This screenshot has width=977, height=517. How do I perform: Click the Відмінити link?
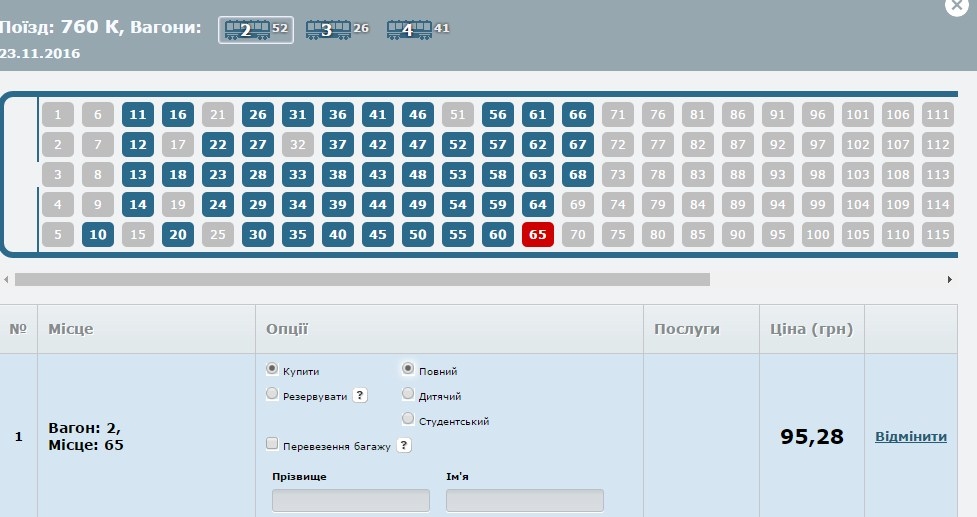point(910,437)
